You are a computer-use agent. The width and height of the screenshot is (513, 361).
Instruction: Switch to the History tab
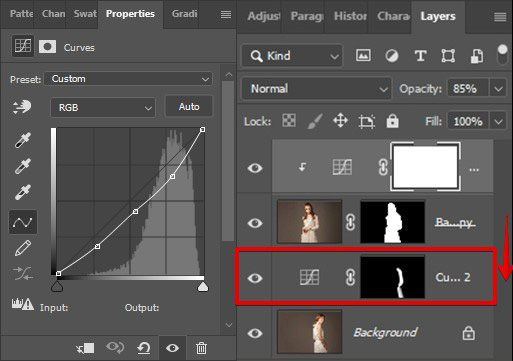350,16
